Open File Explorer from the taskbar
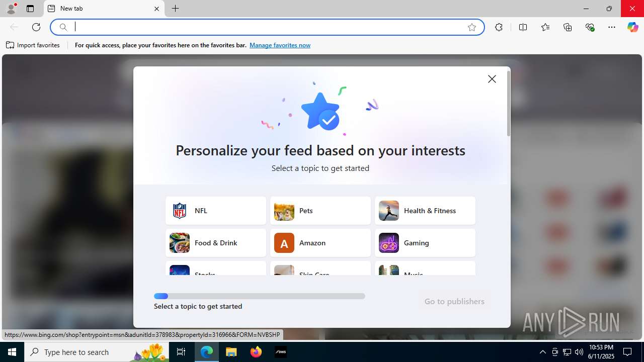 231,352
